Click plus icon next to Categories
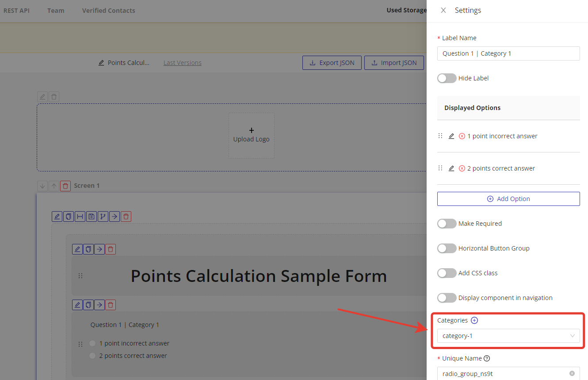The width and height of the screenshot is (588, 380). point(474,320)
